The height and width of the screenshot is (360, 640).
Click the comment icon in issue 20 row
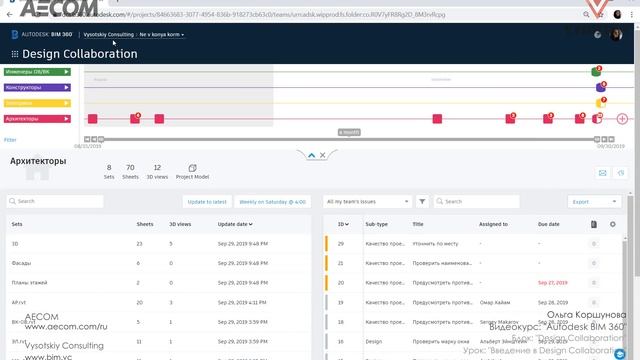[x=594, y=282]
